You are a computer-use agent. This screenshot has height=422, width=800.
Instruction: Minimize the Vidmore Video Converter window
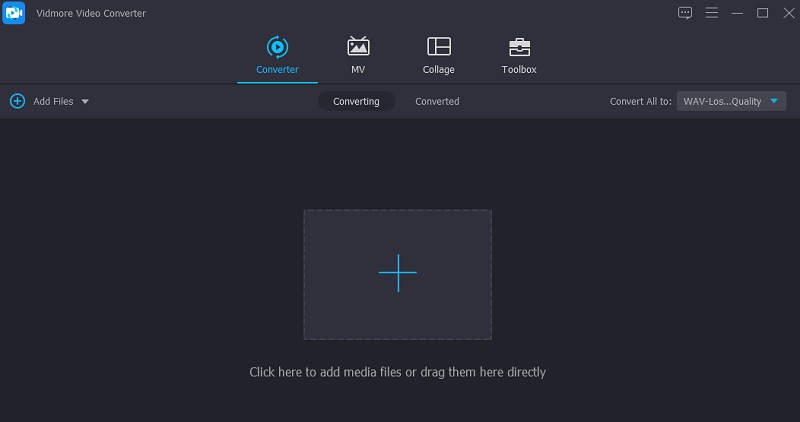[737, 13]
